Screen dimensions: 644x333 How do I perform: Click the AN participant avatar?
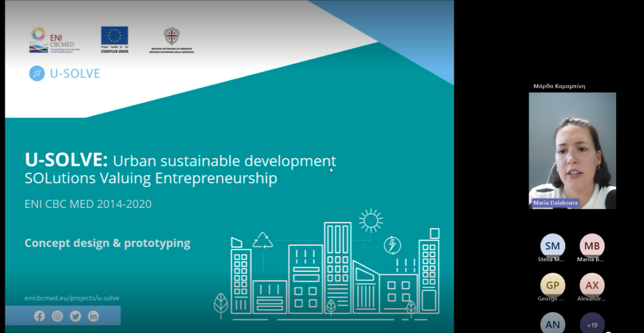[x=552, y=324]
